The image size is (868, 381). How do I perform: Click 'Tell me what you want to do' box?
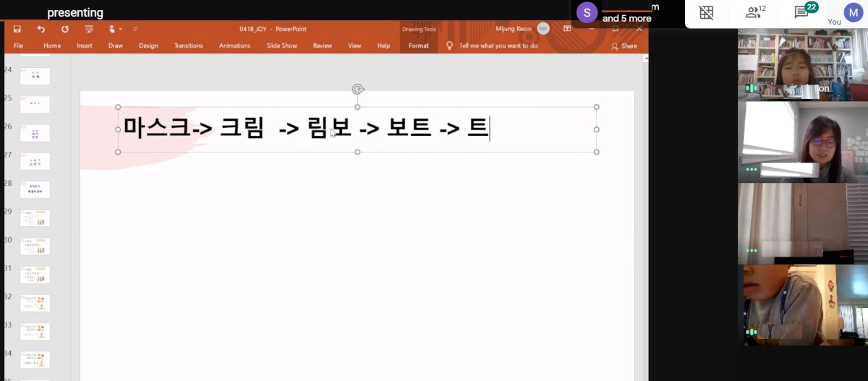pos(498,46)
